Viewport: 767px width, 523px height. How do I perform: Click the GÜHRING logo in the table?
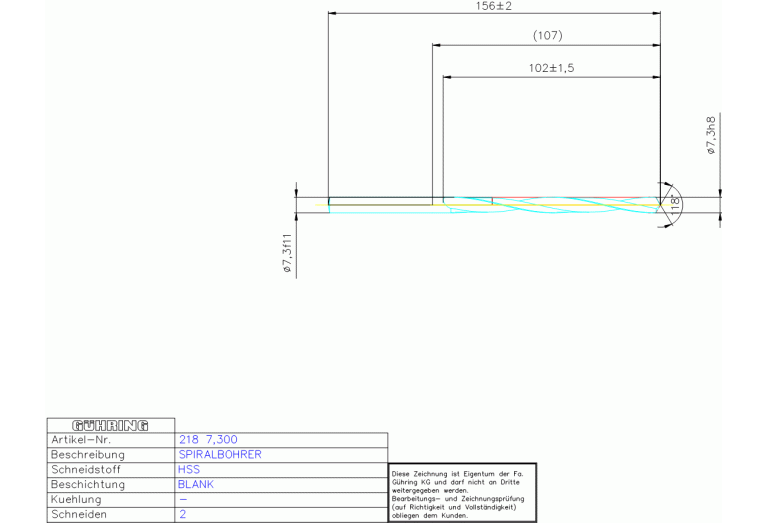point(111,425)
